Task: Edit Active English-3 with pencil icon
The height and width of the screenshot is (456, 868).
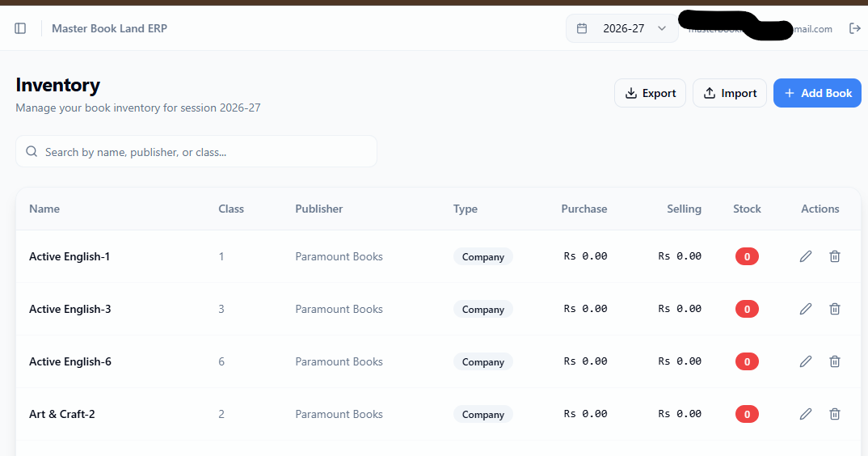Action: [x=806, y=309]
